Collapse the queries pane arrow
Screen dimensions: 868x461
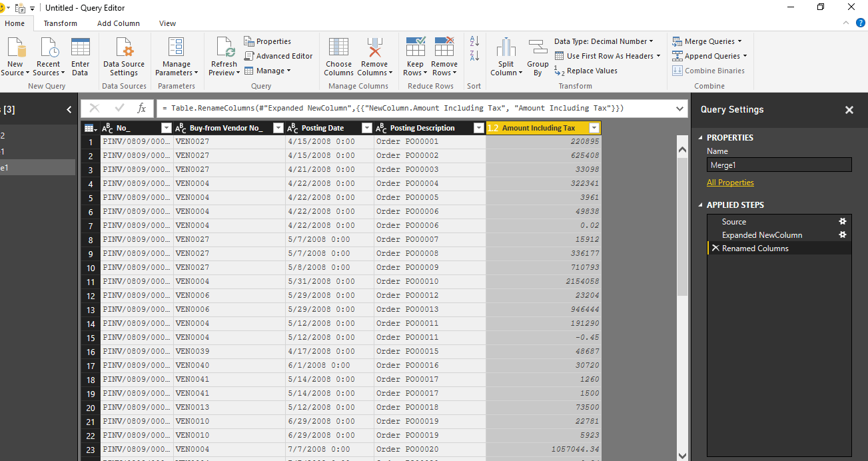(x=69, y=110)
